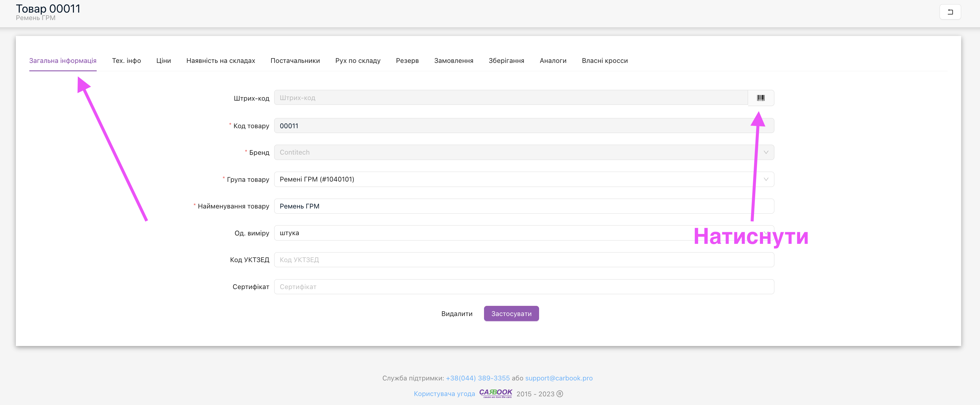Switch to the Резерв tab

[407, 61]
